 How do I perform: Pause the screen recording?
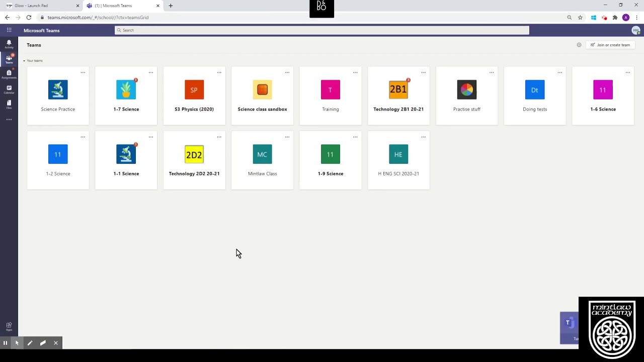5,343
